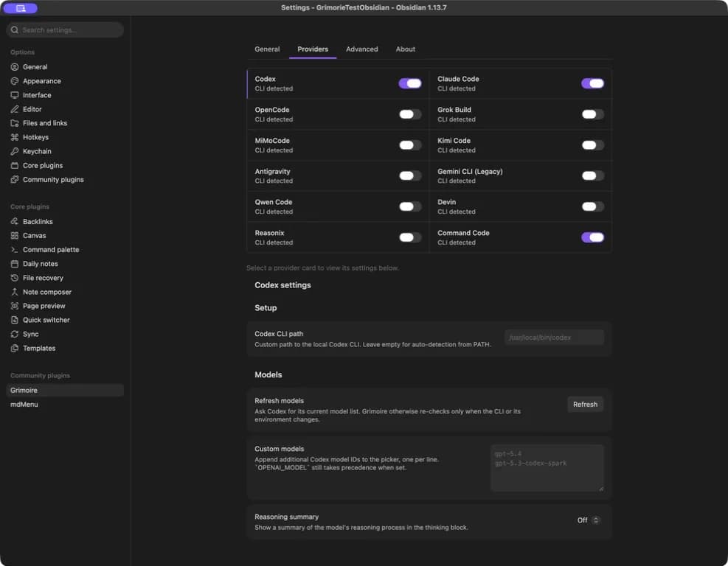Viewport: 728px width, 566px height.
Task: Open Appearance settings label
Action: 42,81
